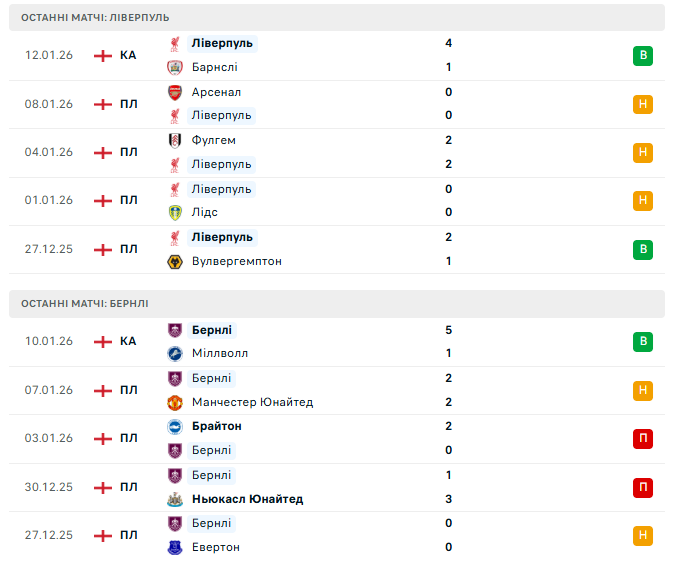
Task: Click the Millwall club crest icon
Action: 174,353
